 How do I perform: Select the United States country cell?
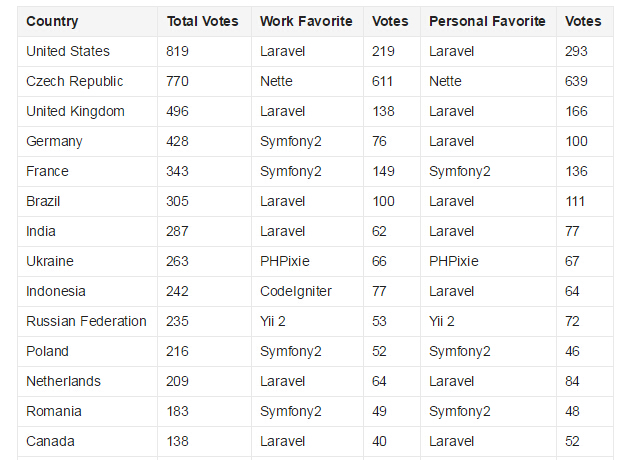pos(68,51)
